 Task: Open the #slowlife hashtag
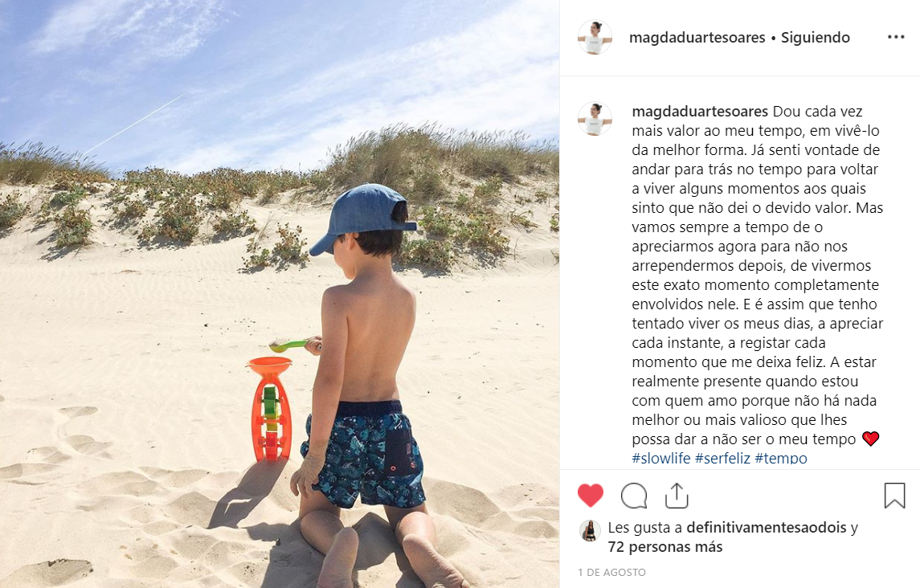pyautogui.click(x=661, y=459)
